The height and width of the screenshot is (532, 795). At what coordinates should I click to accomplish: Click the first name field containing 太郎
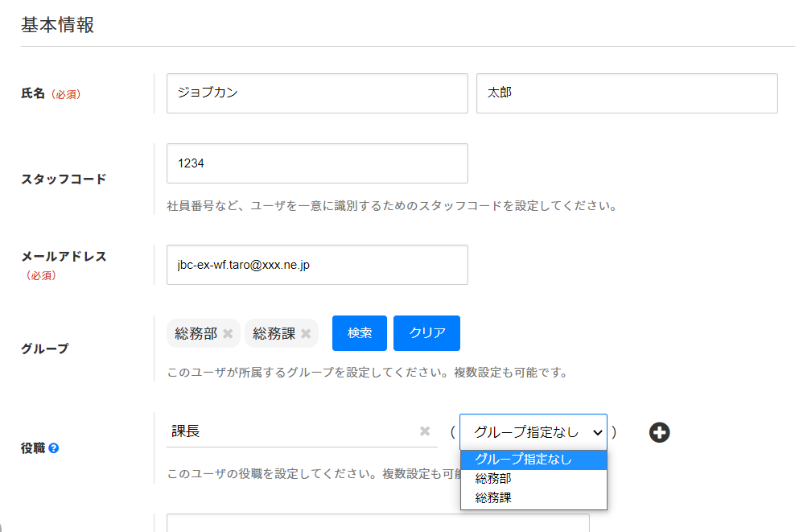[x=627, y=93]
